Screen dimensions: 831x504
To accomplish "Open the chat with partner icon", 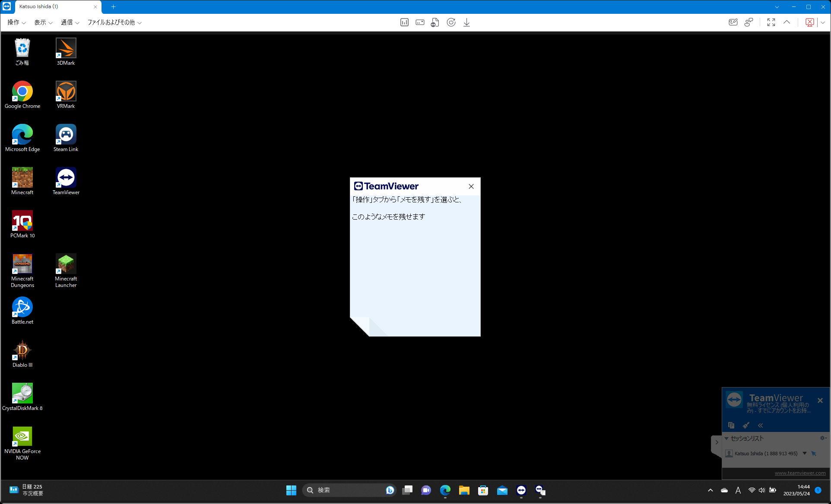I will pos(749,22).
